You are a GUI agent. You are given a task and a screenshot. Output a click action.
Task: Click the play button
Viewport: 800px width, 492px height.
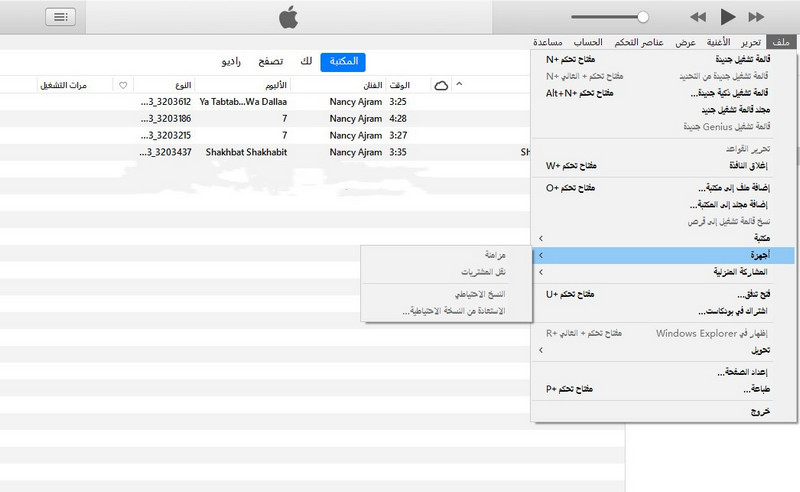[x=728, y=17]
